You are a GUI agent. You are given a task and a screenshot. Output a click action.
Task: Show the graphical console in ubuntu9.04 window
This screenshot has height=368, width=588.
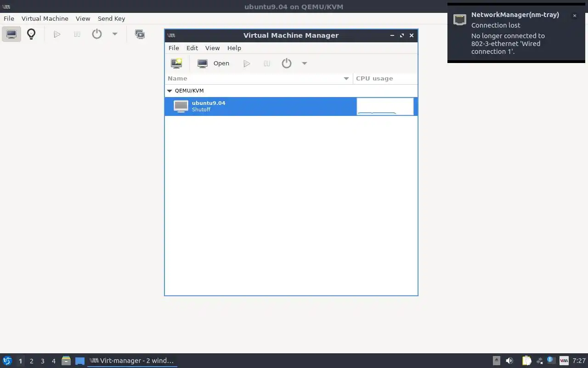point(11,34)
